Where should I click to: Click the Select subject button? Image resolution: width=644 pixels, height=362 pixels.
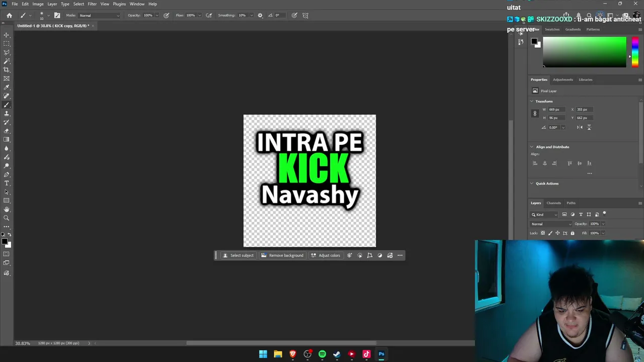[238, 255]
